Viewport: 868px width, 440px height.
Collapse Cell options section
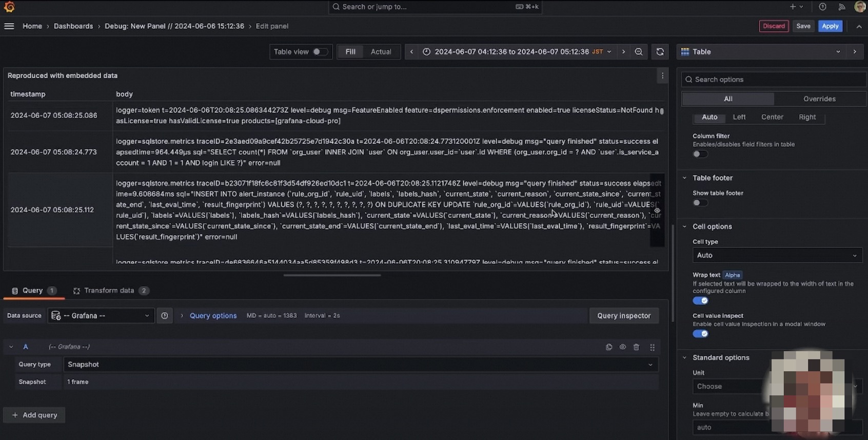[x=684, y=226]
